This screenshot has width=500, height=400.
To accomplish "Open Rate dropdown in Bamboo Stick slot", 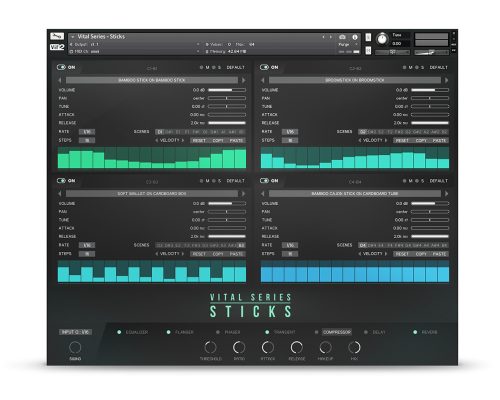I will point(87,132).
